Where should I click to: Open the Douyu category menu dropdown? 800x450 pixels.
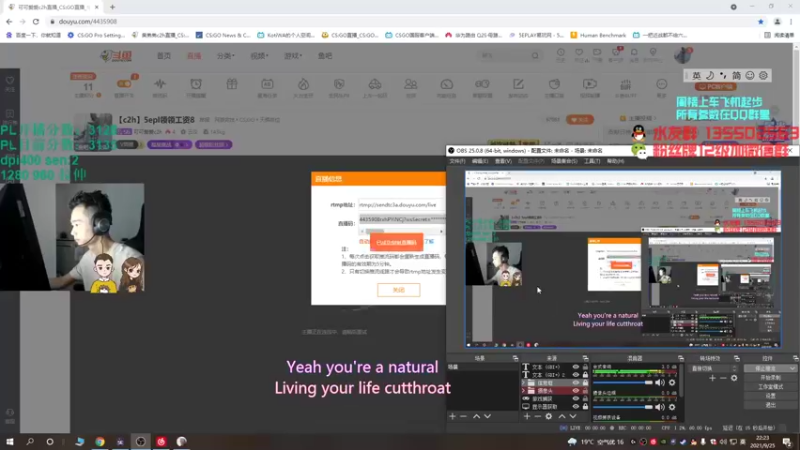point(225,56)
